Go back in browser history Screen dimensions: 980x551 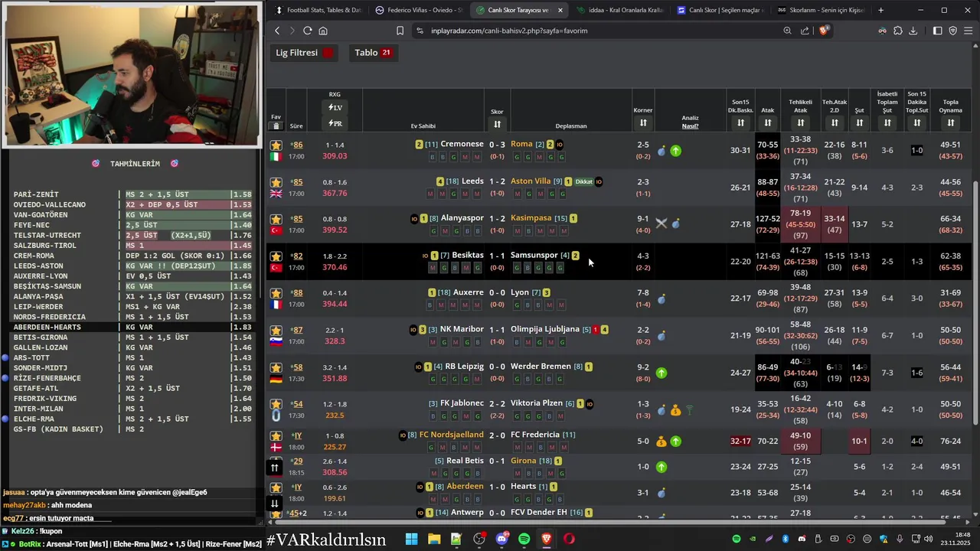(x=277, y=31)
